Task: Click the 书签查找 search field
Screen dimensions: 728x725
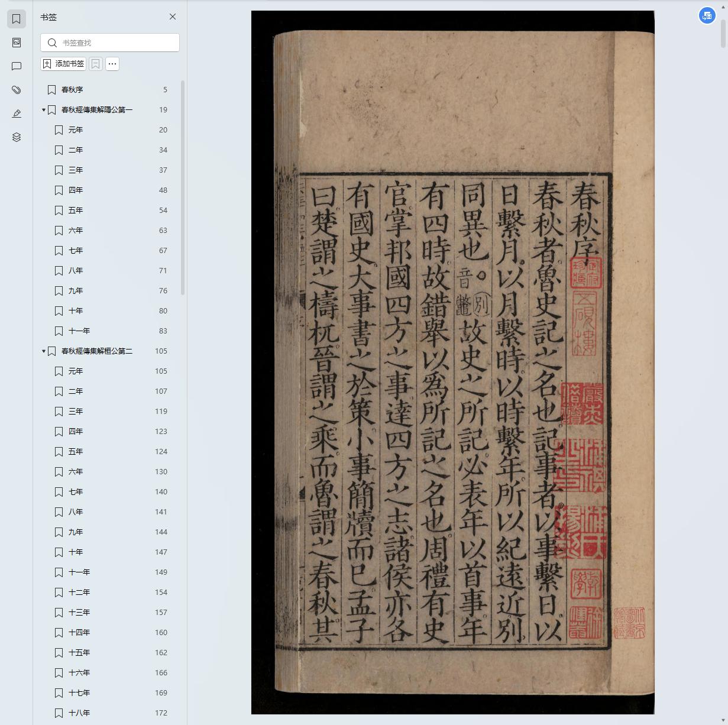Action: (115, 43)
